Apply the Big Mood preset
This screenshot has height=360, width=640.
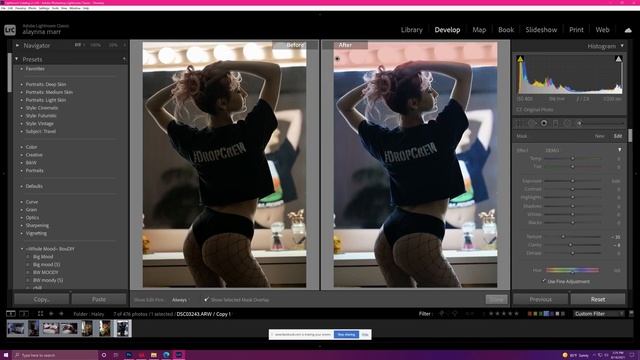[x=43, y=257]
